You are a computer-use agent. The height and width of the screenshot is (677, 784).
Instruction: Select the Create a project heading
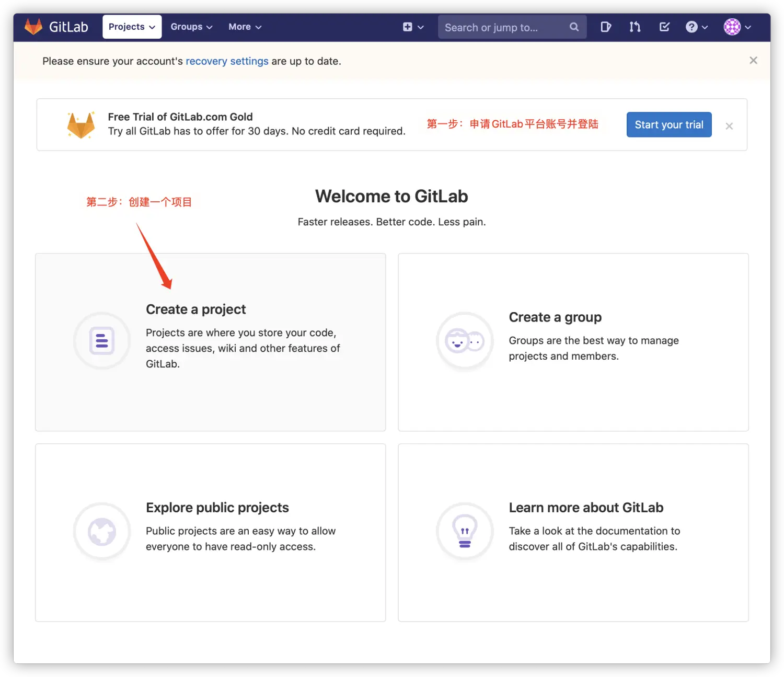(x=195, y=309)
